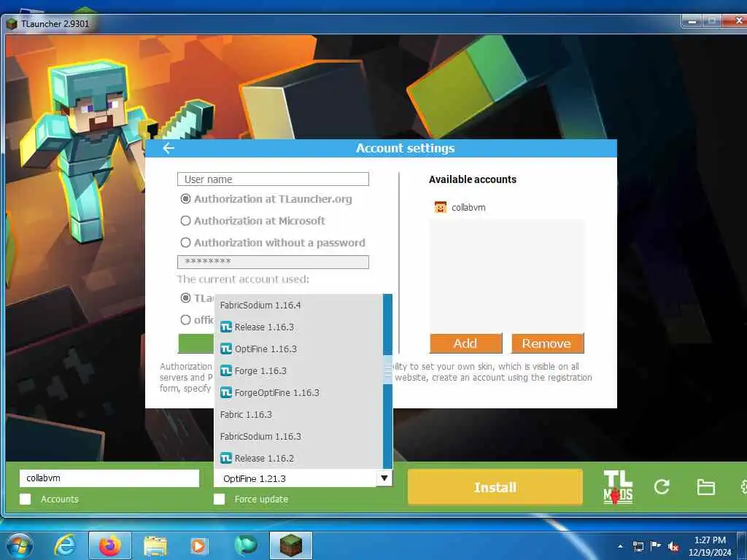Click the TL icon beside OptiFine 1.16.3
Screen dimensions: 747x560
tap(226, 349)
